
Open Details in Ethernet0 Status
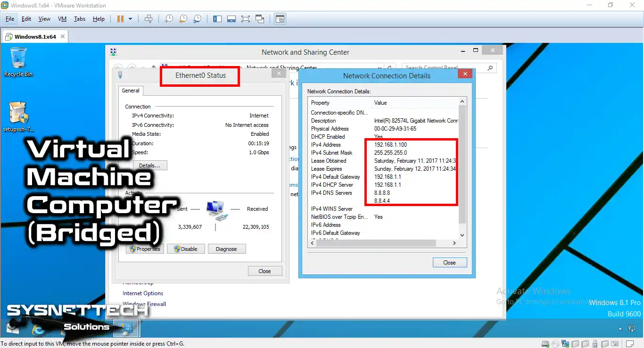150,166
